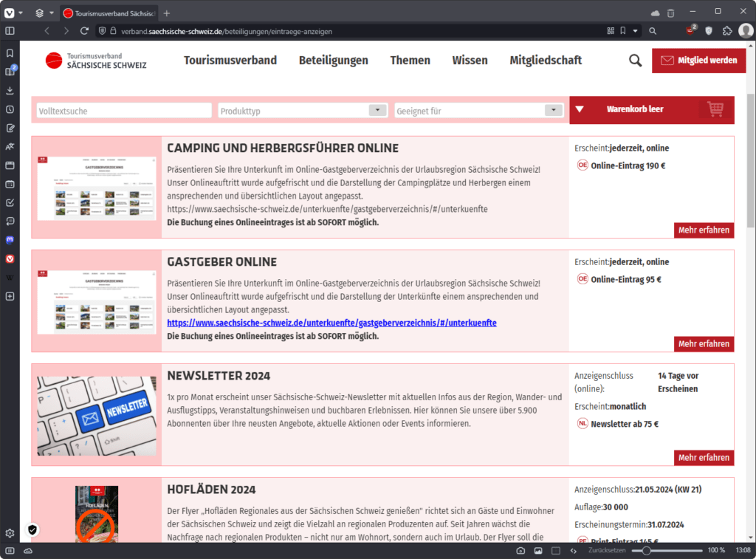Click the Sächsische Schweiz logo

96,61
